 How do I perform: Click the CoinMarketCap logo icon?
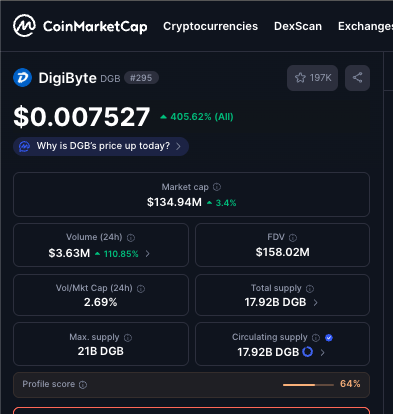[24, 26]
